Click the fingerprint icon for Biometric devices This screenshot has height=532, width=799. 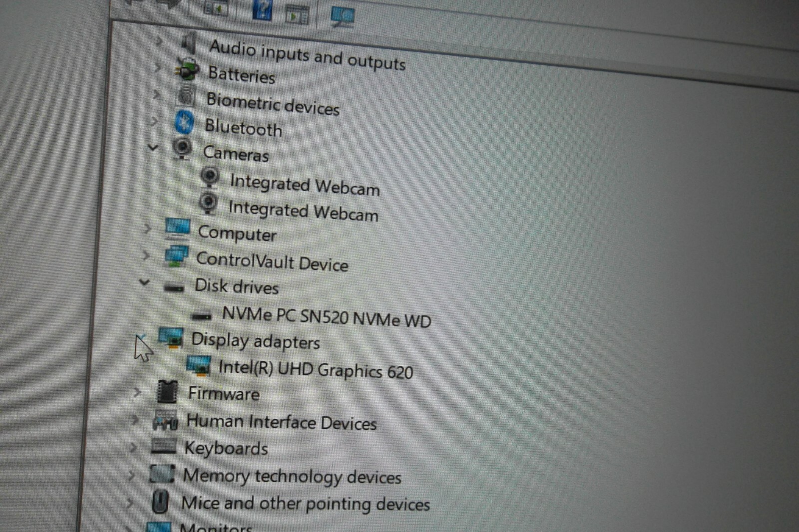185,95
